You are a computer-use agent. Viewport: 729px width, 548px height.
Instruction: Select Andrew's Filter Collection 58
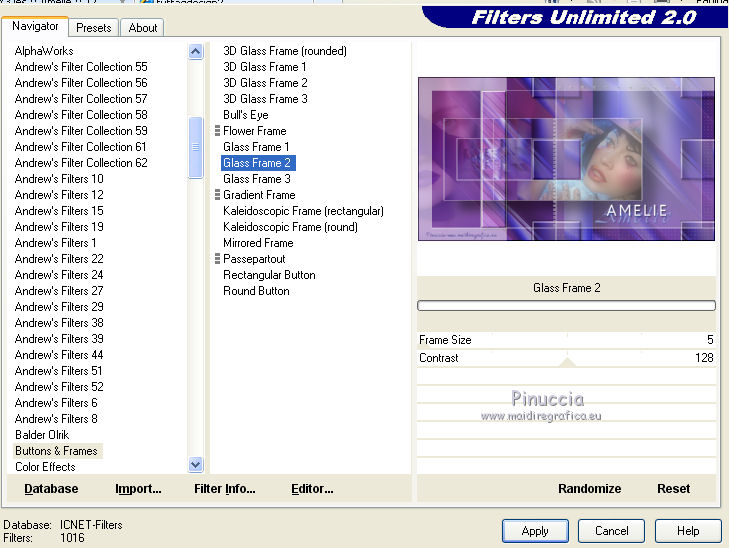pyautogui.click(x=81, y=115)
